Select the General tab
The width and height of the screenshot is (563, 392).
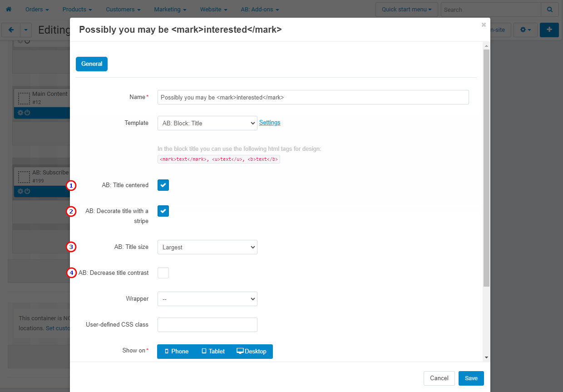click(92, 64)
